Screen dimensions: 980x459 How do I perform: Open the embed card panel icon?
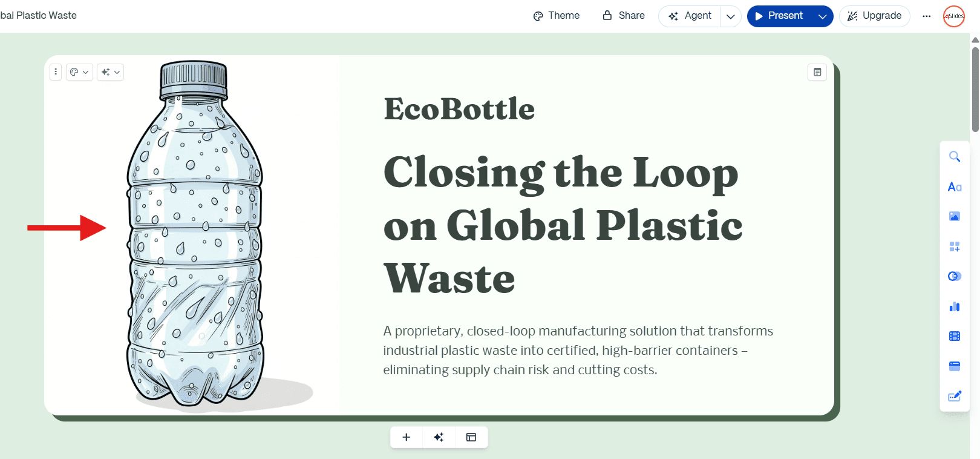[x=955, y=366]
